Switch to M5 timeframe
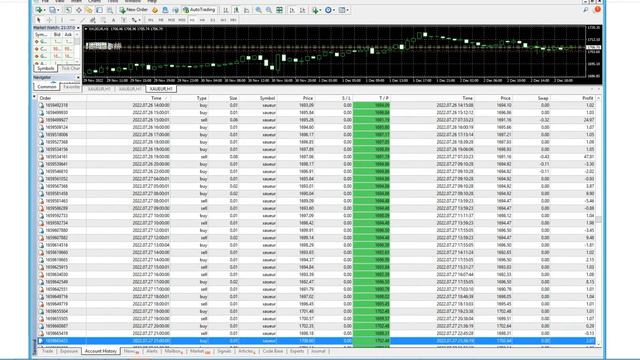The height and width of the screenshot is (360, 640). point(161,20)
